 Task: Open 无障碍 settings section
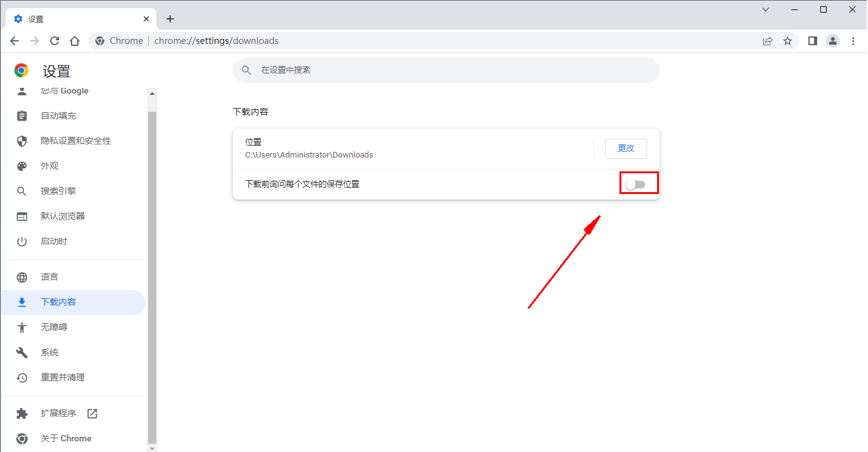click(x=54, y=328)
